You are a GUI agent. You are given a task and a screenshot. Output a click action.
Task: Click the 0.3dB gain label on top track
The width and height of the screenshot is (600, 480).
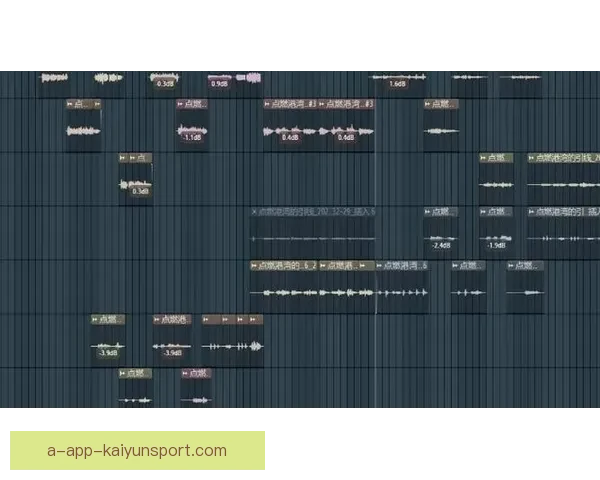[164, 84]
